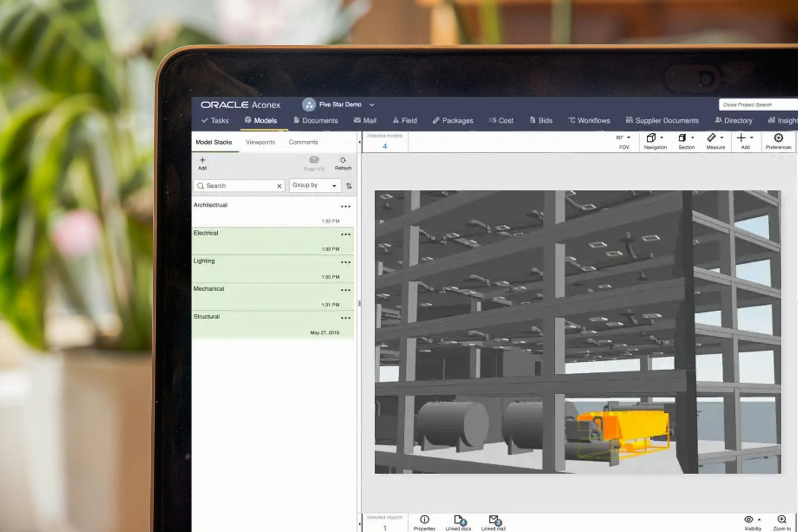Open Properties info icon

coord(425,519)
